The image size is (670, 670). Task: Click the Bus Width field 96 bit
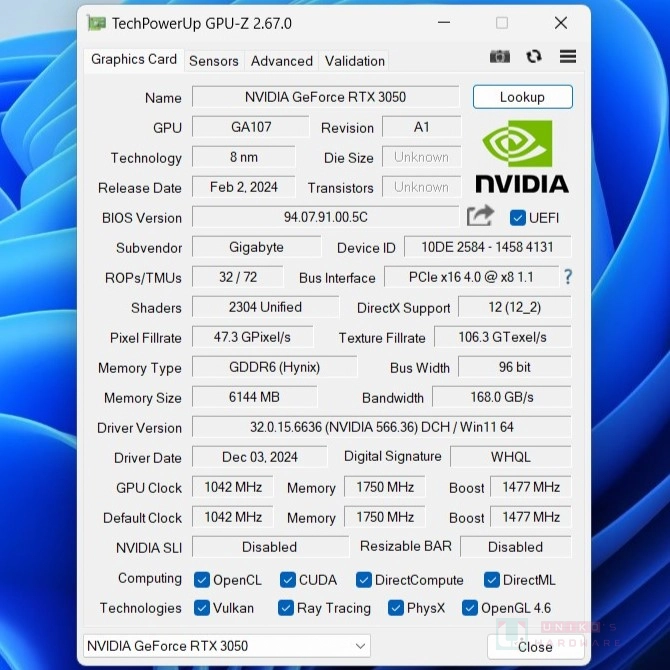point(514,367)
